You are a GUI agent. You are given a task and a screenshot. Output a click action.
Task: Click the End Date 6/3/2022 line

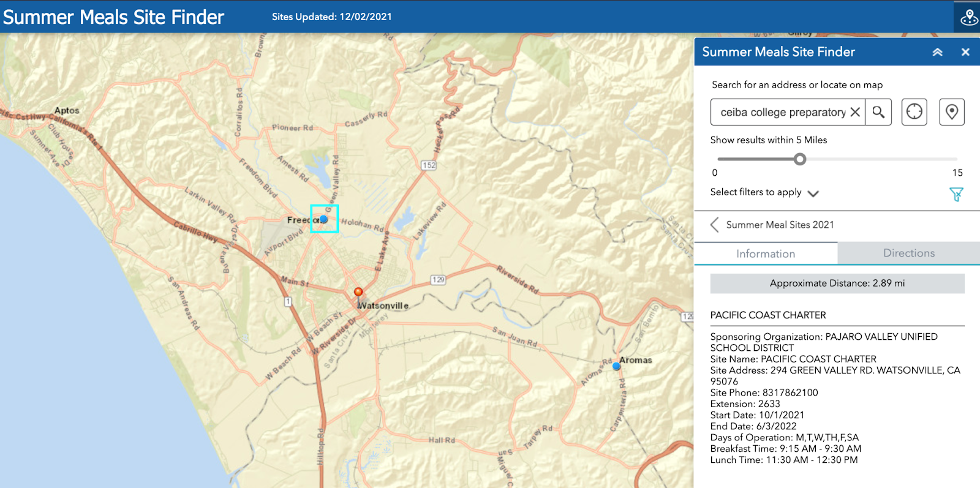pyautogui.click(x=753, y=426)
